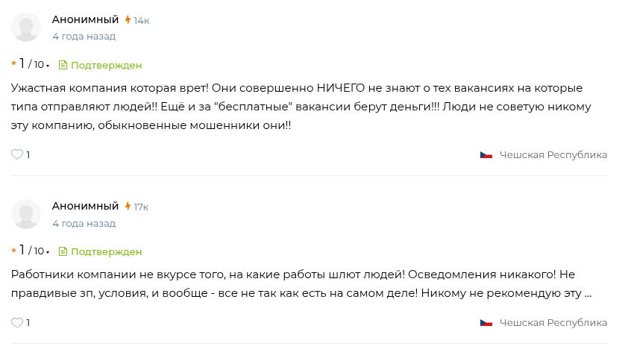Click the second review's orange rating star

point(14,251)
